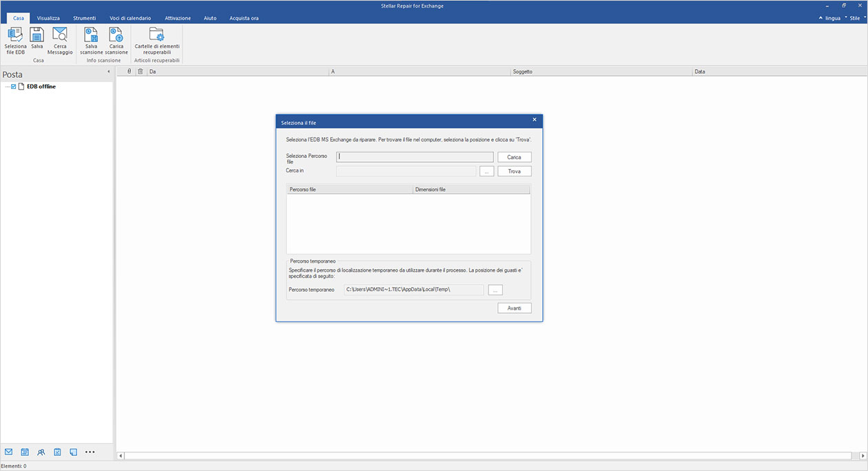This screenshot has height=471, width=868.
Task: Open more views ellipsis in bottom bar
Action: click(x=90, y=452)
